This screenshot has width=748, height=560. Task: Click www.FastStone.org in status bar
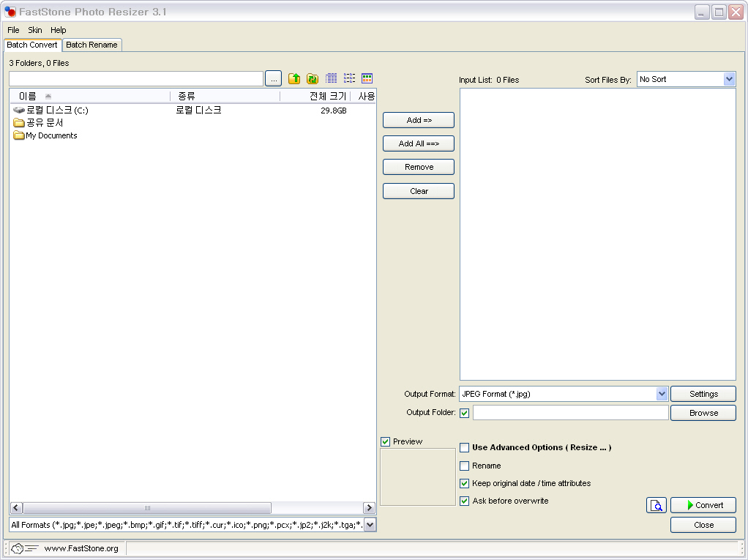81,548
